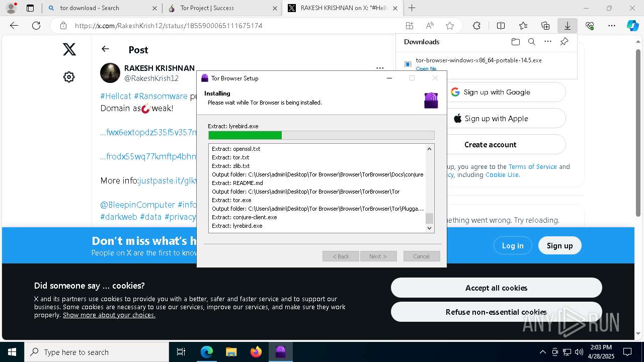This screenshot has height=362, width=644.
Task: Open Task View on taskbar
Action: pos(181,352)
